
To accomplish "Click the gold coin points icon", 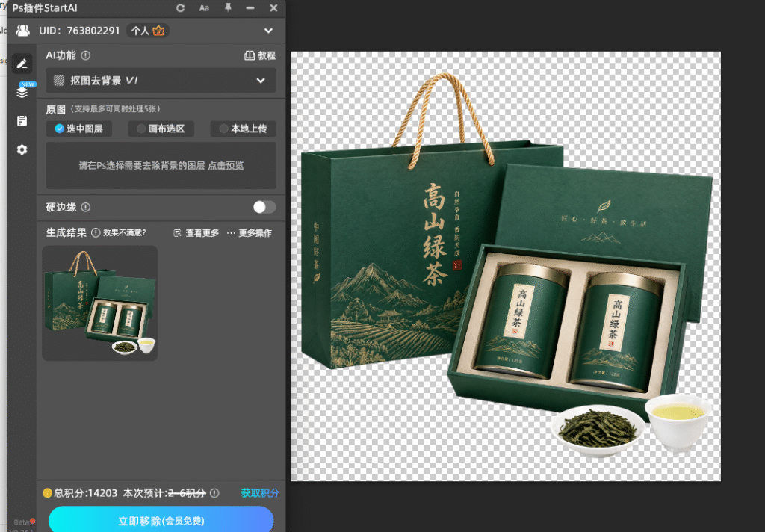I will 47,493.
